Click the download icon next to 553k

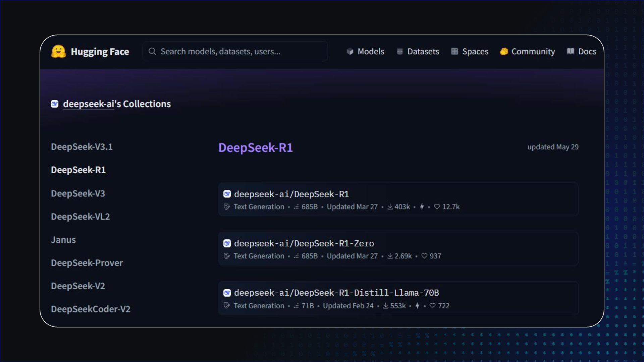click(x=386, y=306)
